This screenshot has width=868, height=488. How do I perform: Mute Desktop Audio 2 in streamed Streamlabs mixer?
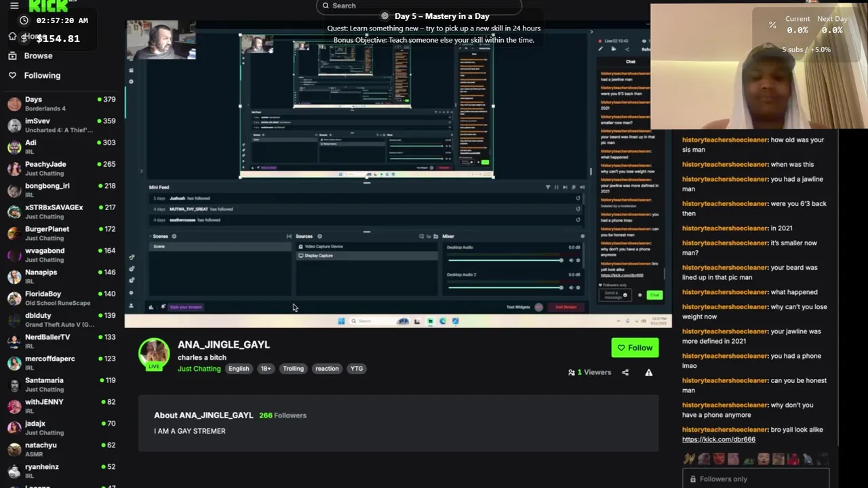point(571,287)
